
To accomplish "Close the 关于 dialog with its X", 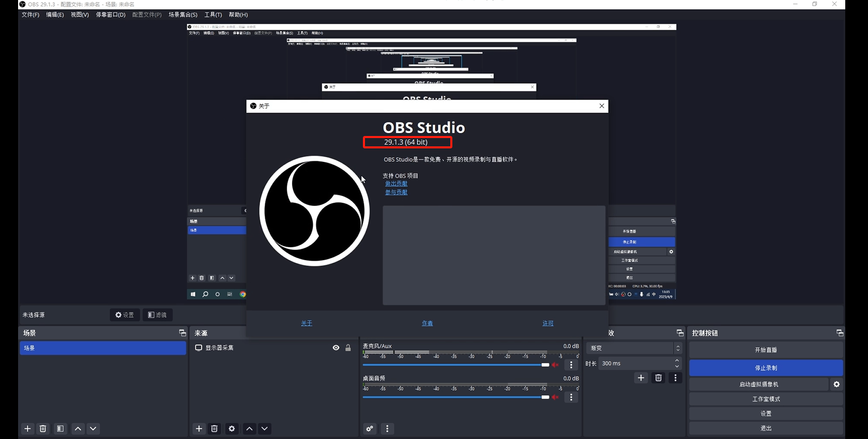I will point(602,106).
